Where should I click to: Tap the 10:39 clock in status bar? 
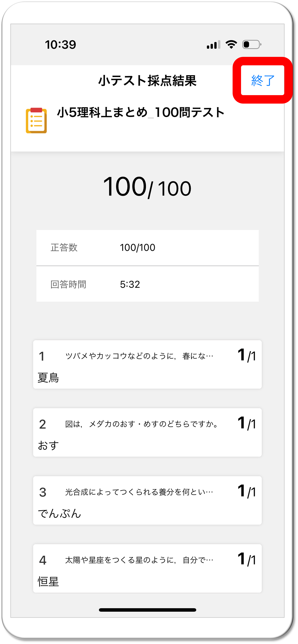pyautogui.click(x=60, y=45)
